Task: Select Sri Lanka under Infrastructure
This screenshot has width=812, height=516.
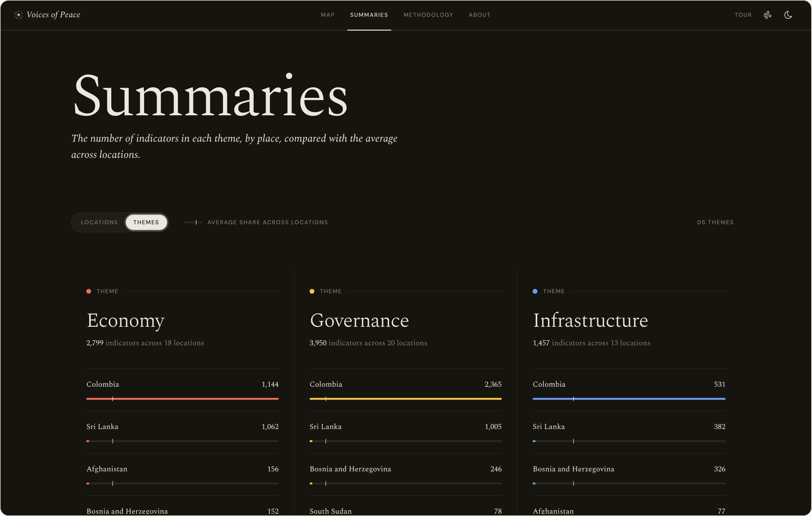Action: tap(629, 432)
